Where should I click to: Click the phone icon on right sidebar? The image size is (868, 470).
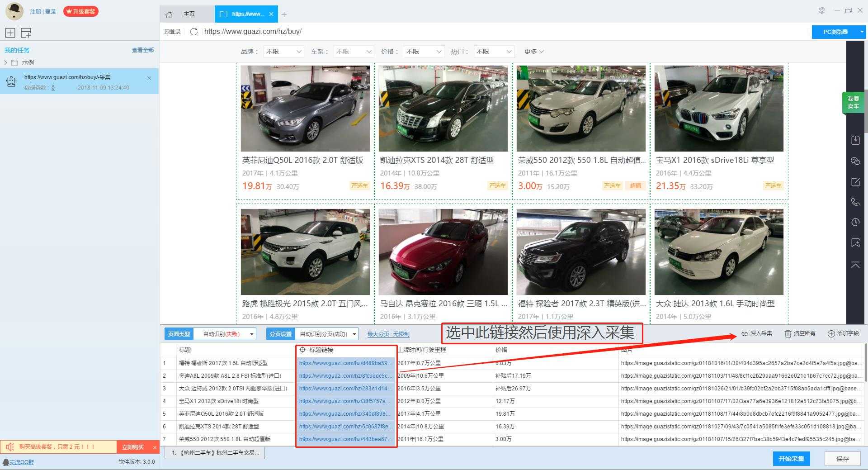coord(855,202)
